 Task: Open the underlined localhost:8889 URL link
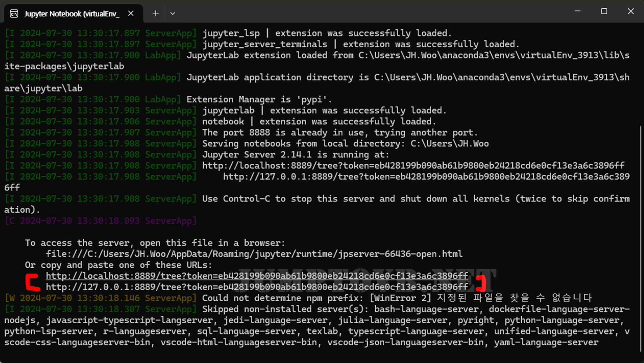[x=257, y=276]
